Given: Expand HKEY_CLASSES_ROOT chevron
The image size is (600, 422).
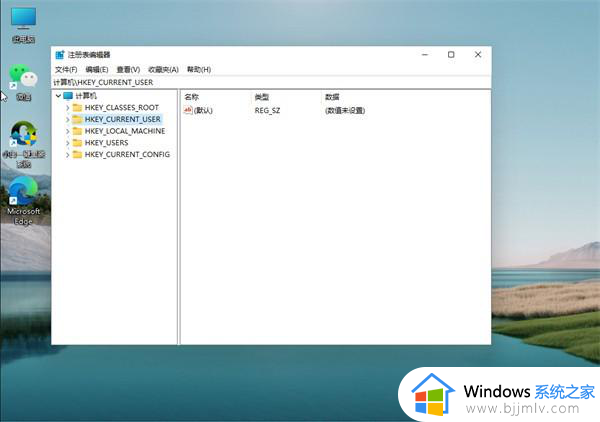Looking at the screenshot, I should 68,108.
